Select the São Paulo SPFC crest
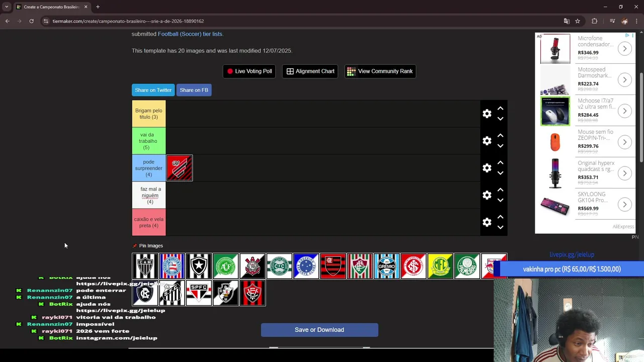 click(199, 293)
